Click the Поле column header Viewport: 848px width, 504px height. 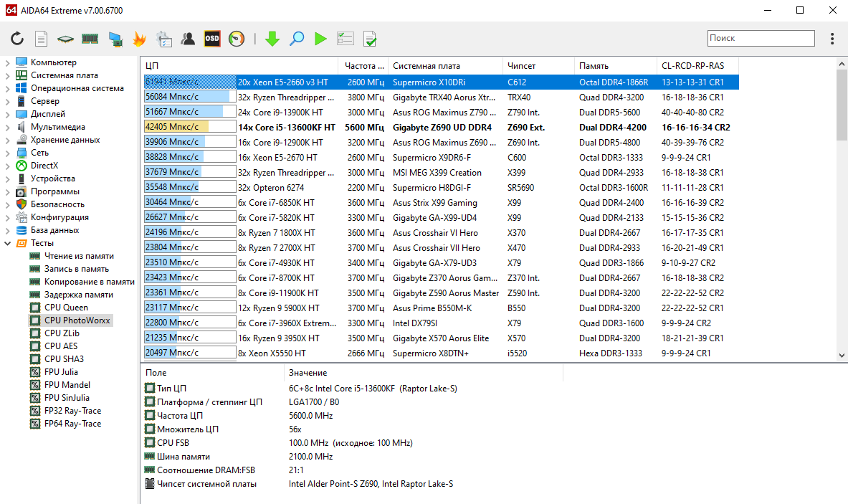tap(212, 373)
